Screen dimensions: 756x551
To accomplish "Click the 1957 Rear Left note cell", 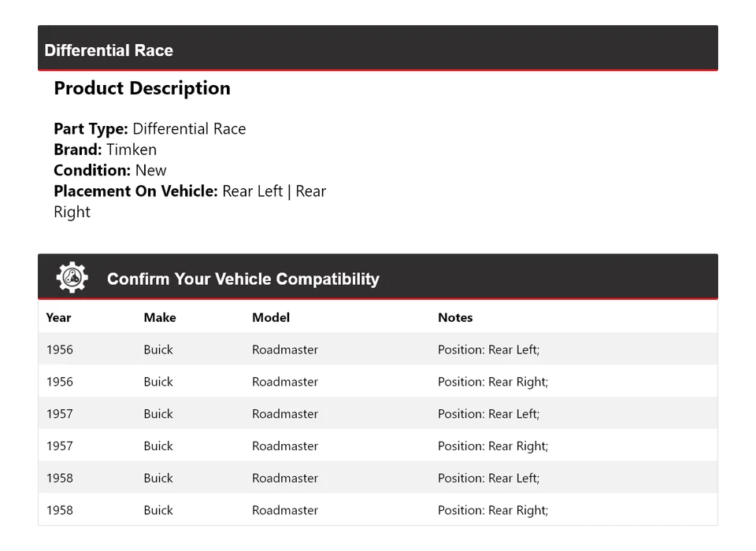I will click(488, 414).
